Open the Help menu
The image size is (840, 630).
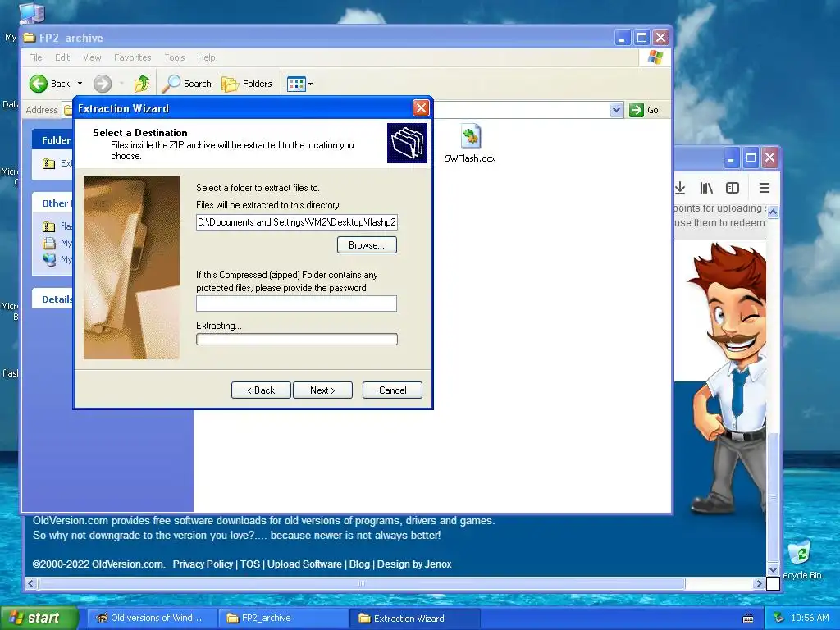pyautogui.click(x=206, y=57)
